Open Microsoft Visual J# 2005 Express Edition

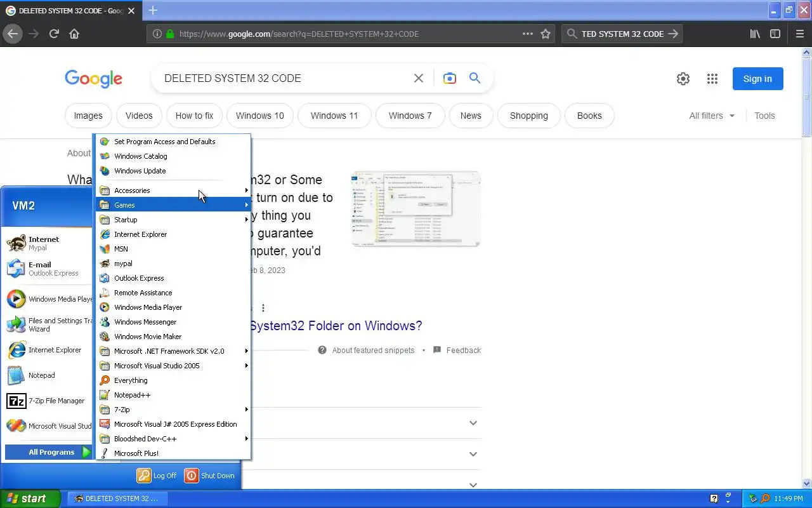click(173, 424)
